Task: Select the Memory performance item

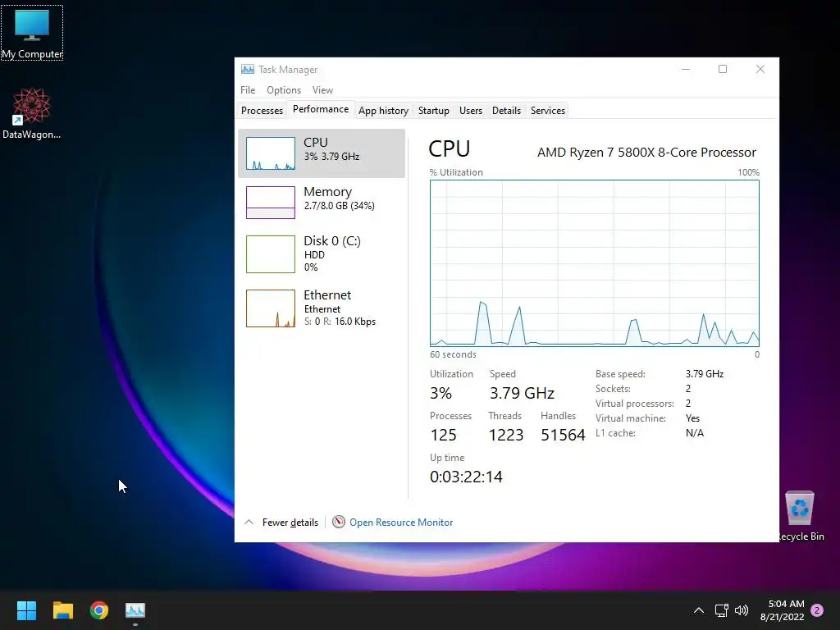Action: (x=322, y=202)
